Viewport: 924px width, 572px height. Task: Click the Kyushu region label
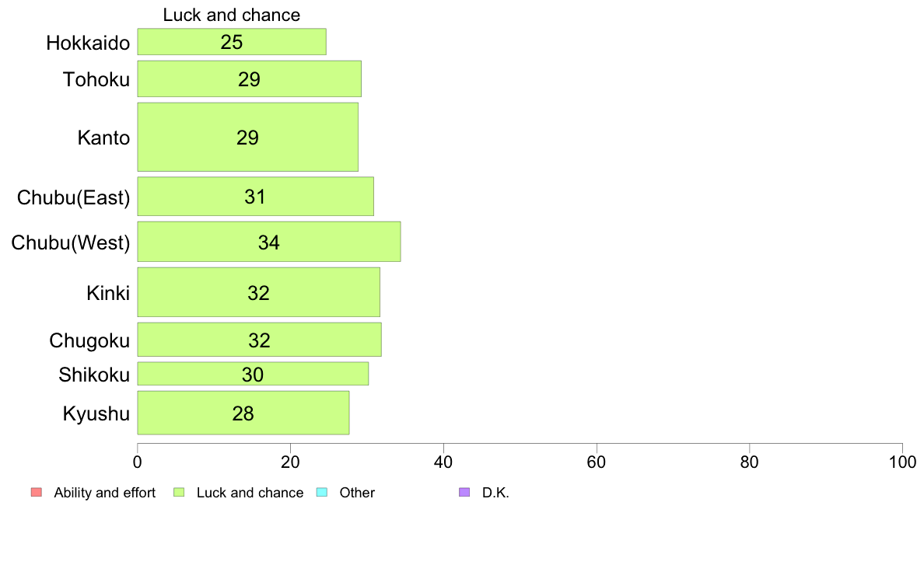96,413
